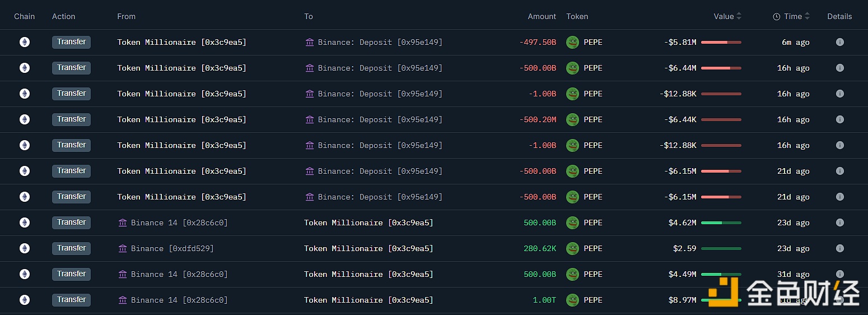Image resolution: width=868 pixels, height=315 pixels.
Task: Click Ethereum chain icon in the $2.59 row
Action: (x=25, y=248)
